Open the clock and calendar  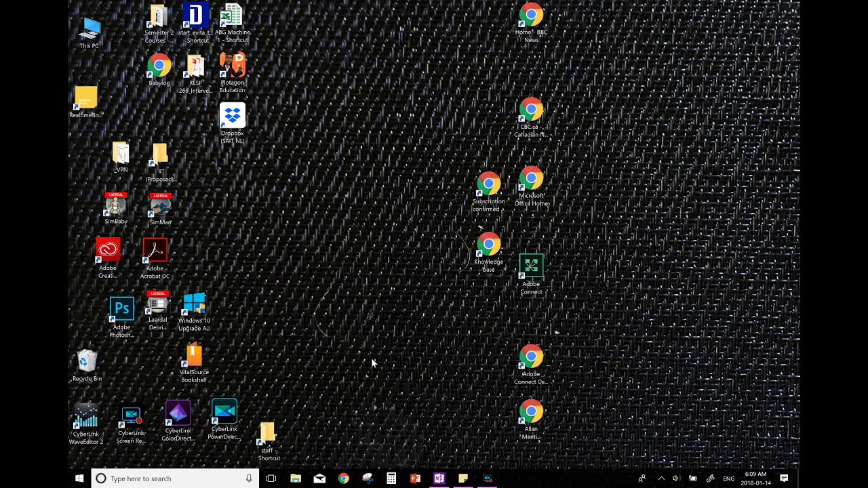[755, 479]
